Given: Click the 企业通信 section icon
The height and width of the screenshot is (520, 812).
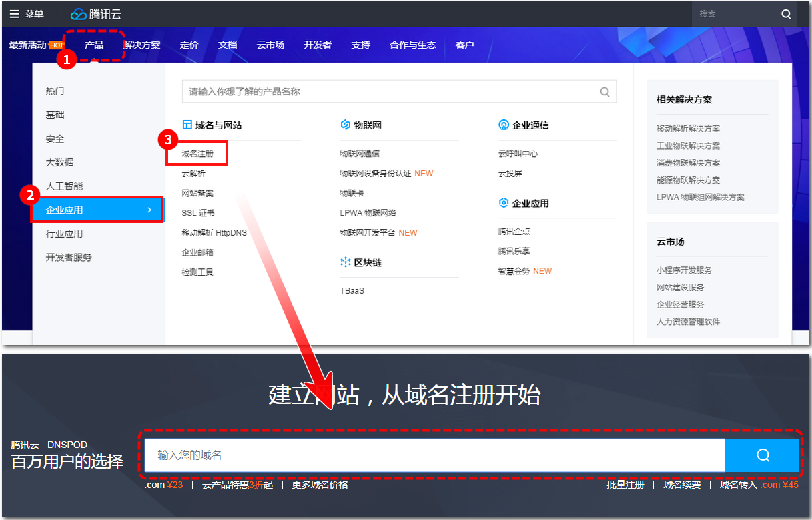Looking at the screenshot, I should click(x=504, y=125).
